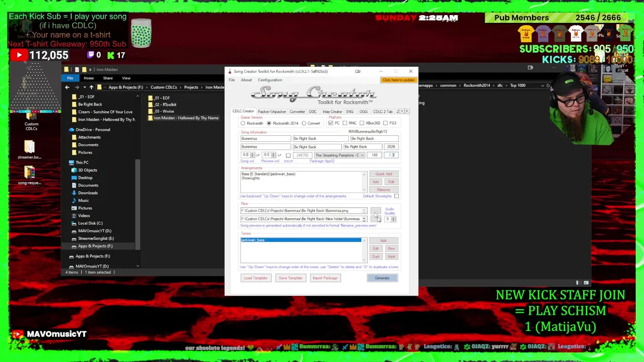Open the _01 - EOF folder in file list
Screen dimensions: 644x362
tap(159, 98)
